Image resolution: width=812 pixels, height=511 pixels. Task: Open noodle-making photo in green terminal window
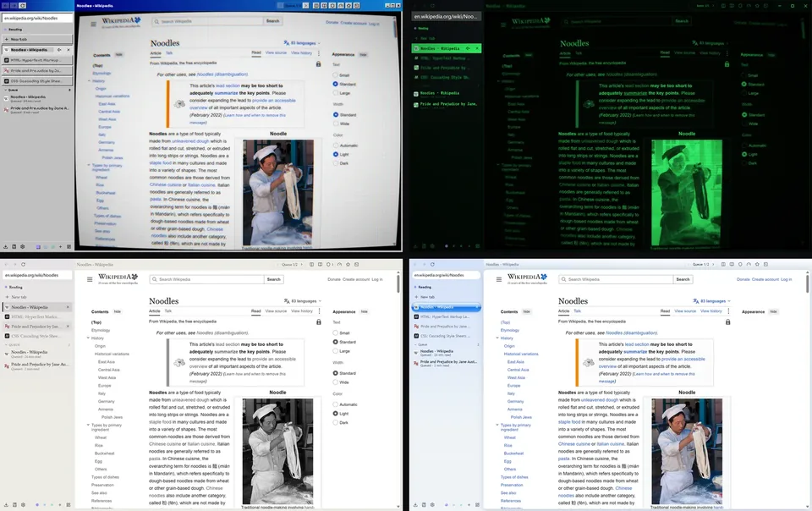pos(687,193)
